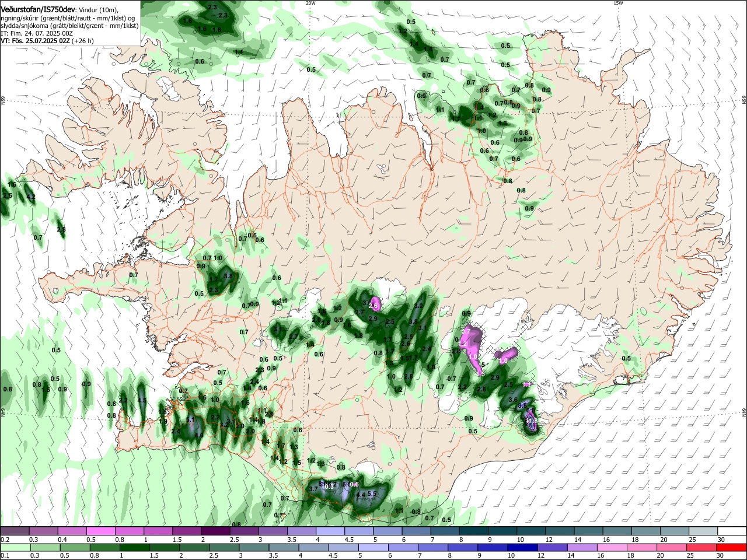
Task: Click the Veðurstofan/IS750dev title text
Action: pyautogui.click(x=38, y=9)
